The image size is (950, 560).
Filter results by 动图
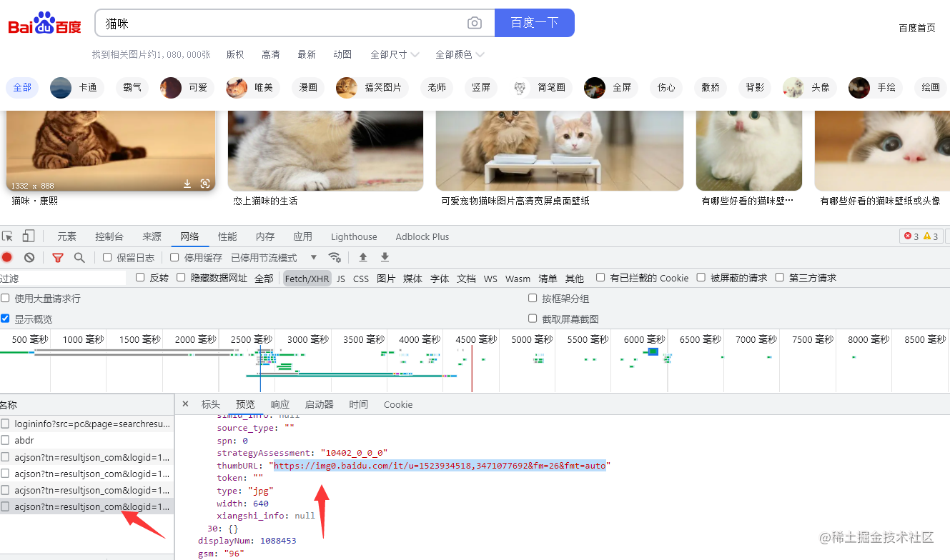click(342, 54)
